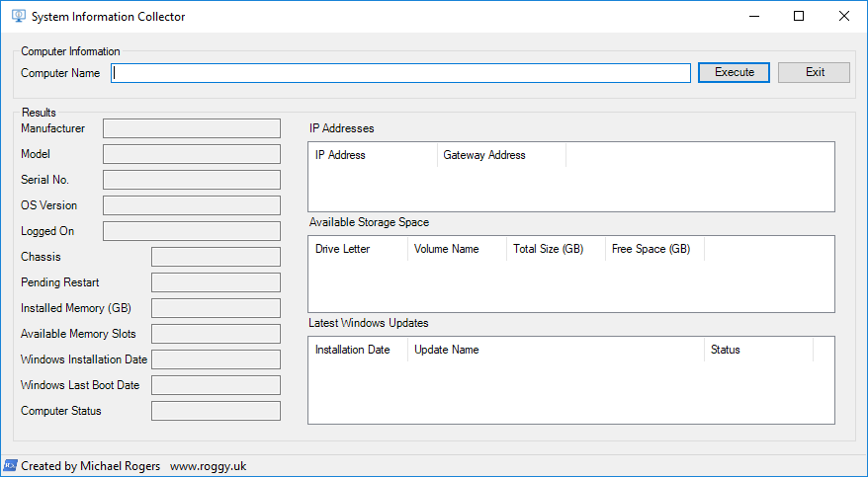Viewport: 868px width, 477px height.
Task: Click the app icon in title bar
Action: pos(18,17)
